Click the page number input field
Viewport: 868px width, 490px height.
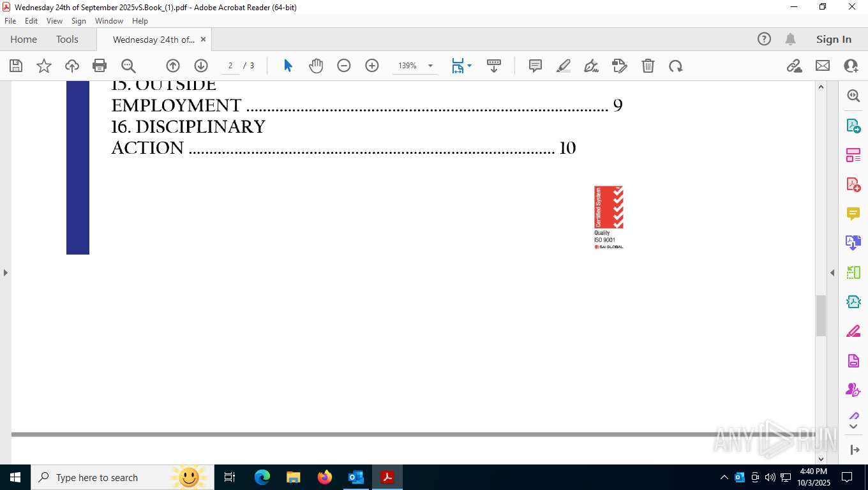coord(230,66)
